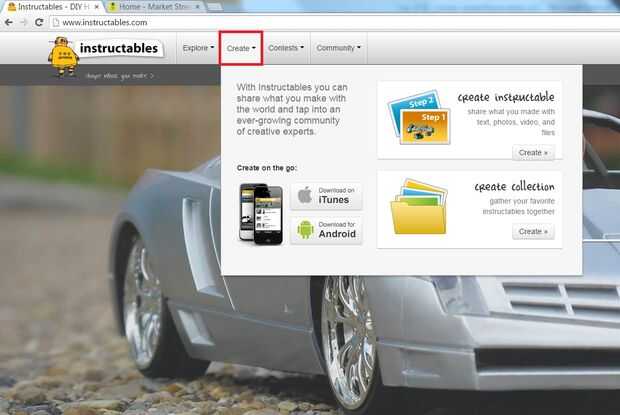Click the browser Forward arrow
Image resolution: width=620 pixels, height=415 pixels.
[x=24, y=23]
